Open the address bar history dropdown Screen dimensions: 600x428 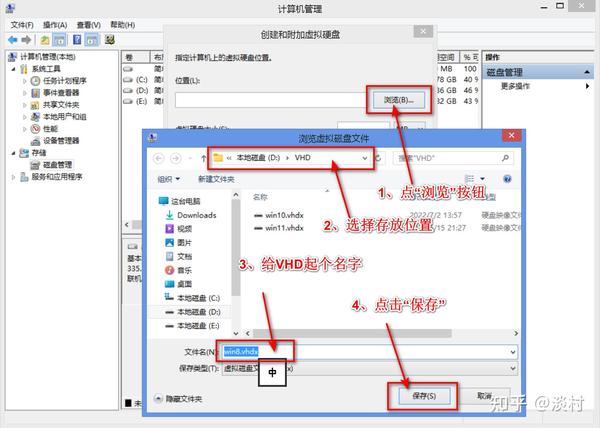[365, 158]
